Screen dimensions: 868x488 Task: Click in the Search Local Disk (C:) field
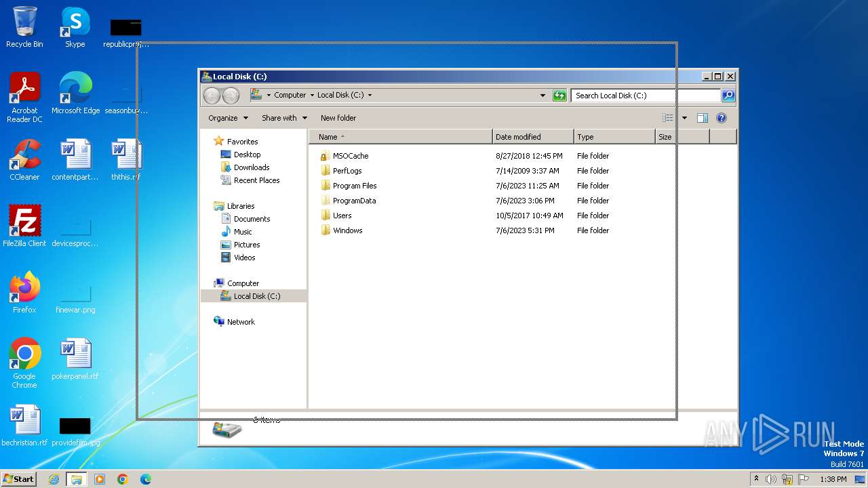646,96
